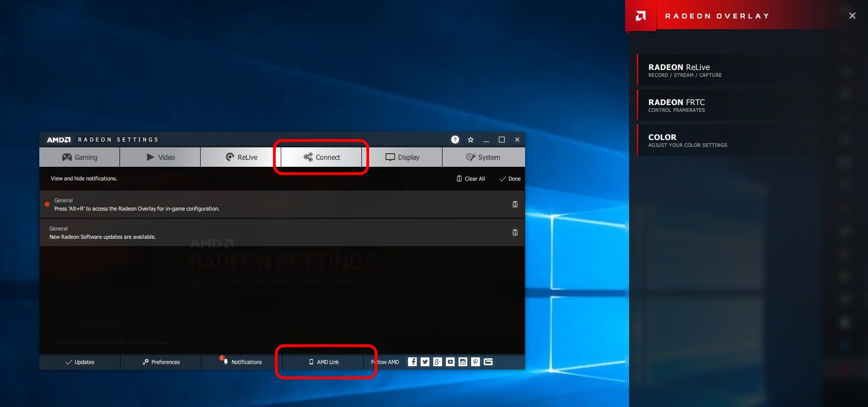Go to the Display tab

(x=402, y=157)
